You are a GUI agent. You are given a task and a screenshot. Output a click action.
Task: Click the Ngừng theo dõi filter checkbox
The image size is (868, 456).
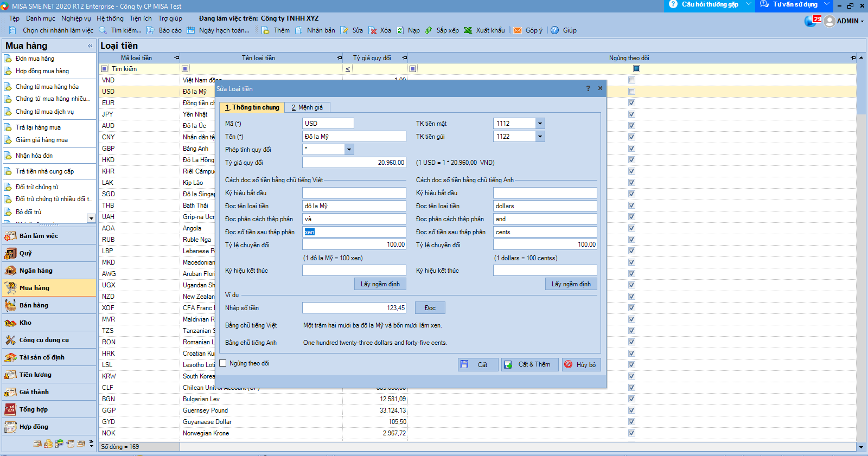pos(636,69)
